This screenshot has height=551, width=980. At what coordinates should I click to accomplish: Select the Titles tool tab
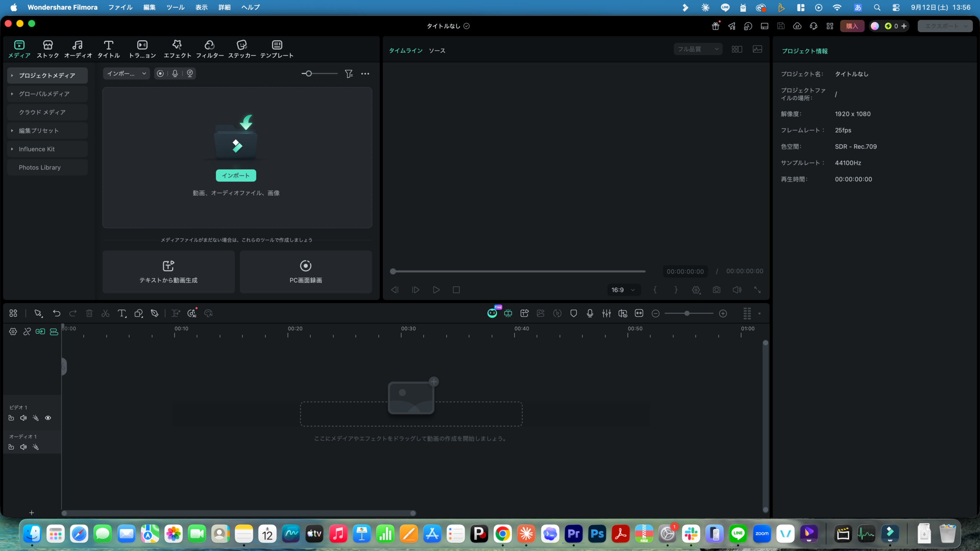[x=109, y=49]
